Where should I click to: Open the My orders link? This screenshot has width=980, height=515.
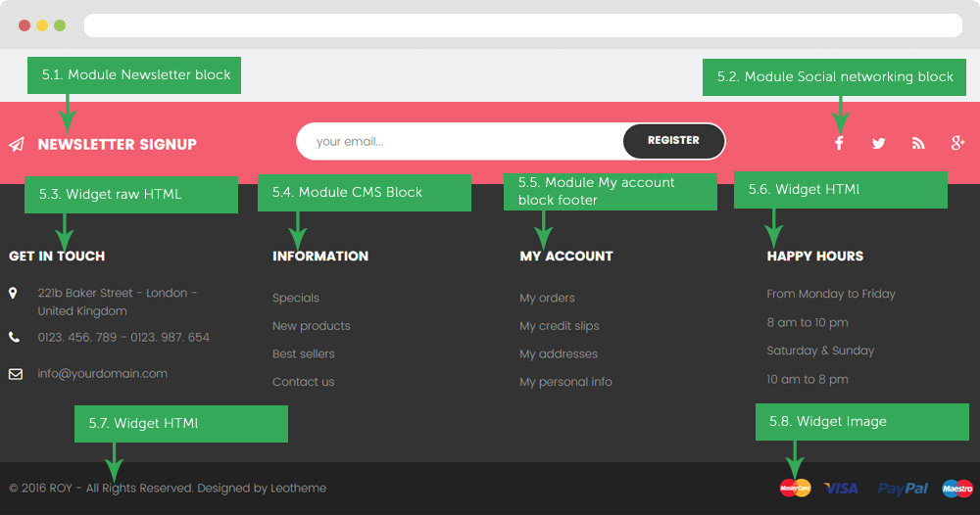tap(547, 298)
